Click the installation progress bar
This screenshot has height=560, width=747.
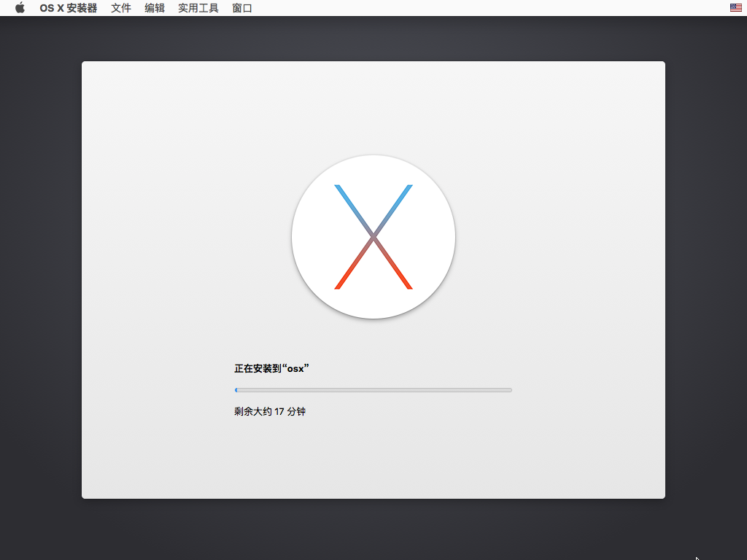373,390
